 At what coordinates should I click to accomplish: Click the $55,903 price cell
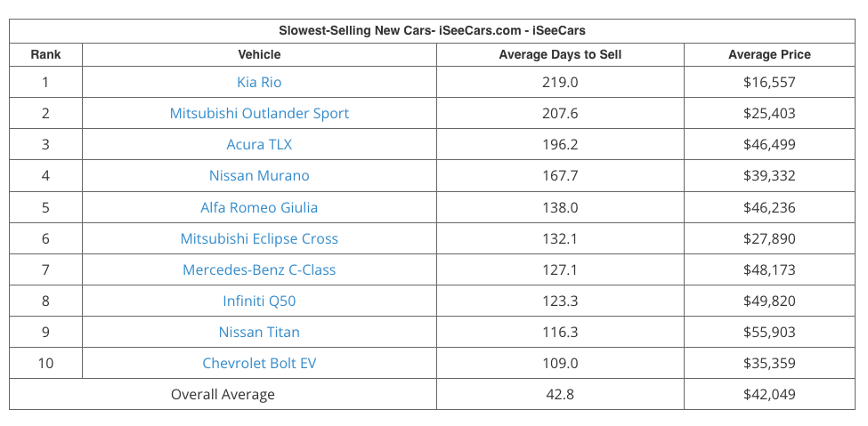click(x=769, y=332)
